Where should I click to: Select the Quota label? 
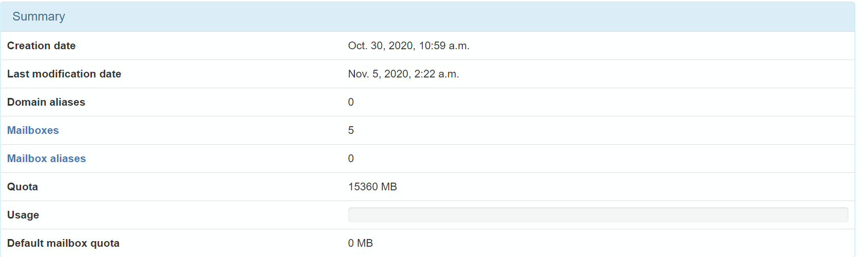[23, 187]
